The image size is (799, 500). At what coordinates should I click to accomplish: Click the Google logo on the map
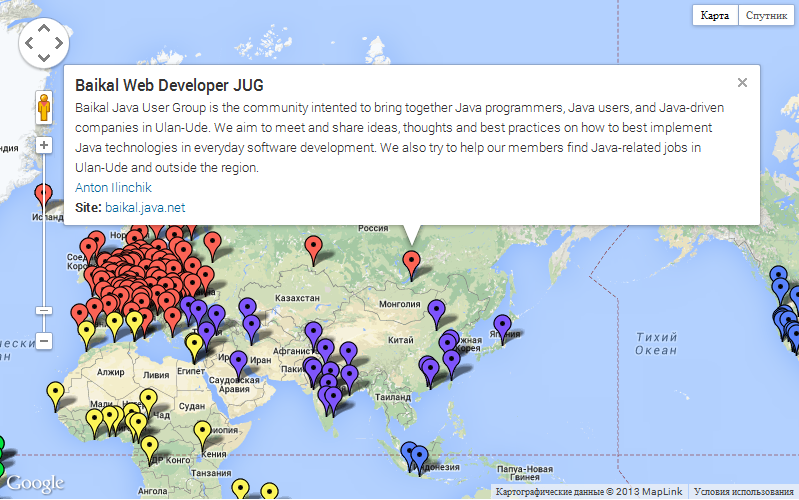click(35, 483)
